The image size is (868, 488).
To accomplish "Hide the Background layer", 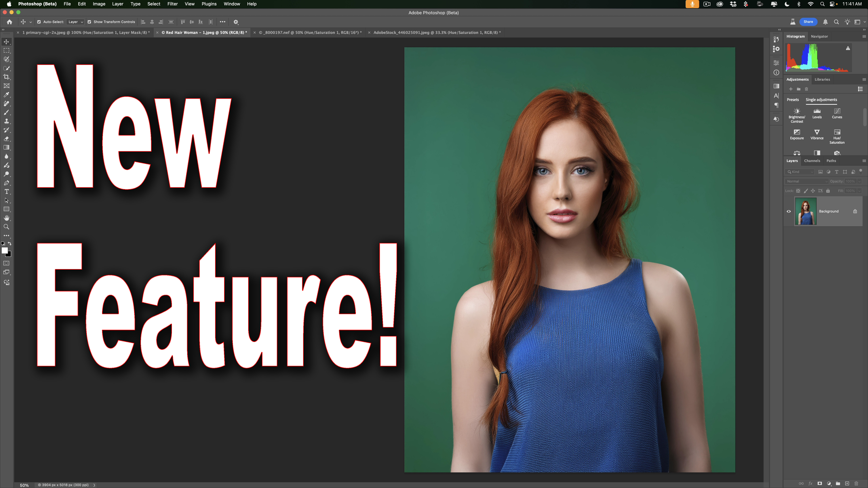I will (788, 211).
